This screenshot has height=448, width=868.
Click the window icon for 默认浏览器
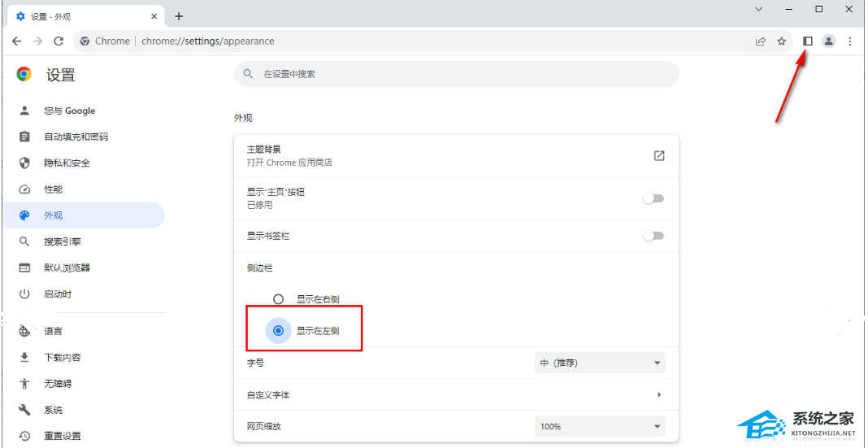click(24, 268)
